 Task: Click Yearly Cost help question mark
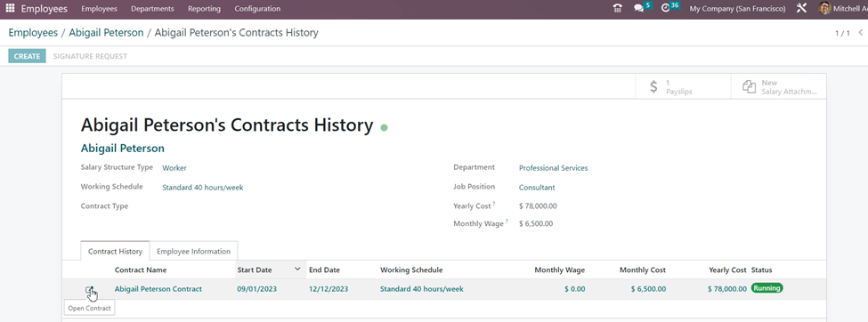pyautogui.click(x=494, y=204)
